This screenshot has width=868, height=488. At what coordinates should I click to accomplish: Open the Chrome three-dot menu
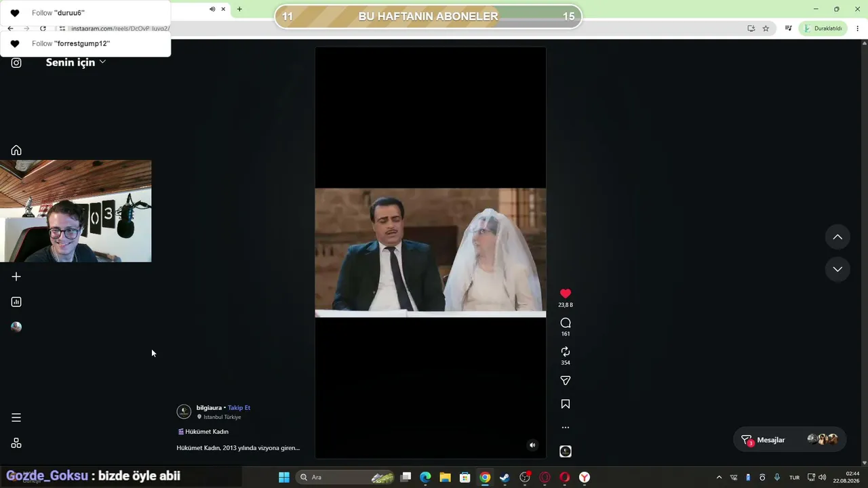point(858,28)
